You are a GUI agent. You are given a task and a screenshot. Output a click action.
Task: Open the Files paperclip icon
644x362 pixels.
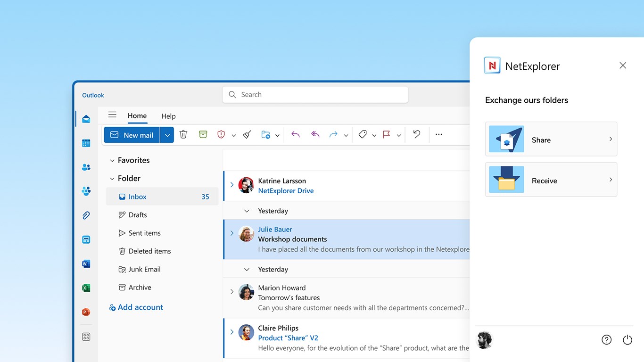point(86,215)
